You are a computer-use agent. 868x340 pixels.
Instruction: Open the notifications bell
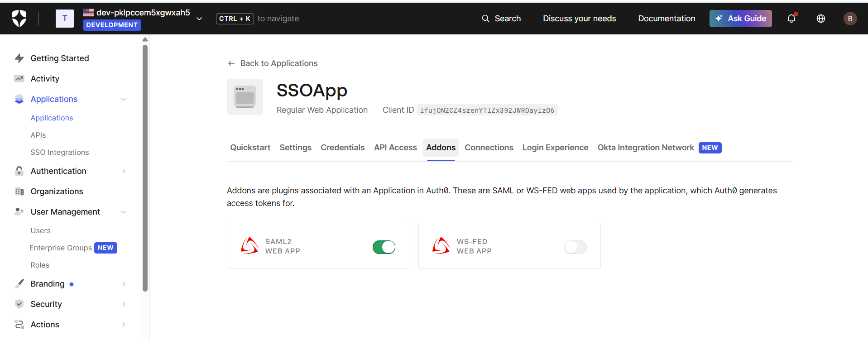tap(791, 19)
